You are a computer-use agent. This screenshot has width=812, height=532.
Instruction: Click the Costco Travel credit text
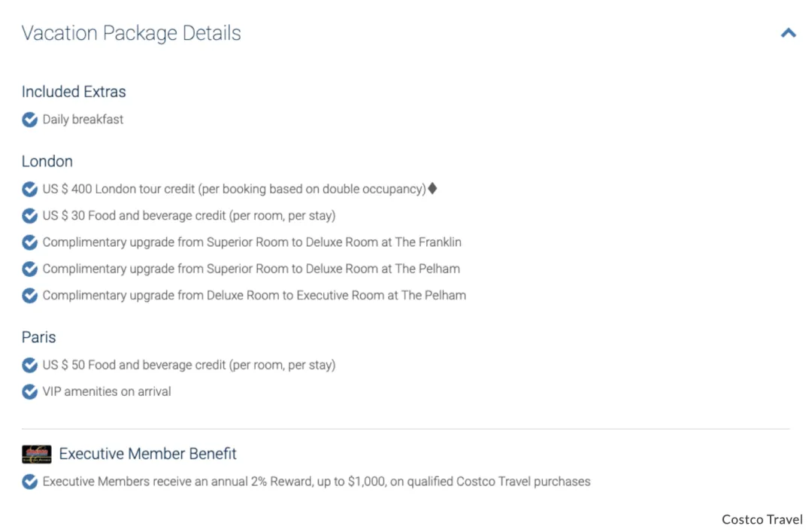coord(762,519)
